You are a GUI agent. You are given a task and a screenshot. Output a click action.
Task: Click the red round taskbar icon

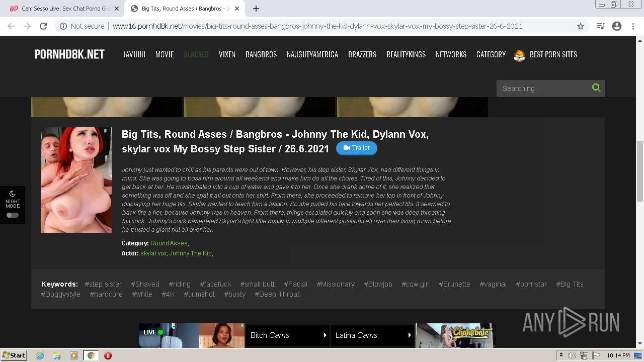(x=108, y=355)
